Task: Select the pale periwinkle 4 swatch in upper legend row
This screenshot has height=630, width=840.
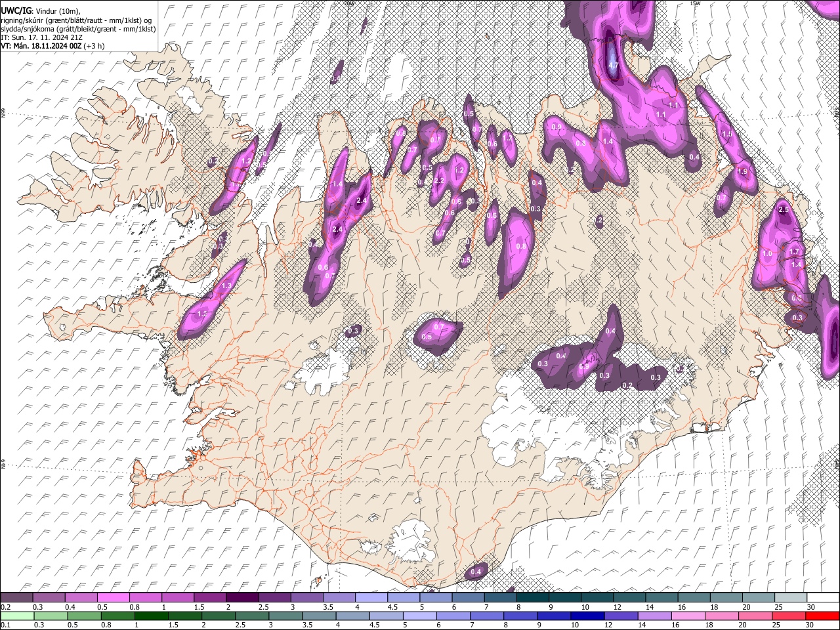Action: (371, 598)
